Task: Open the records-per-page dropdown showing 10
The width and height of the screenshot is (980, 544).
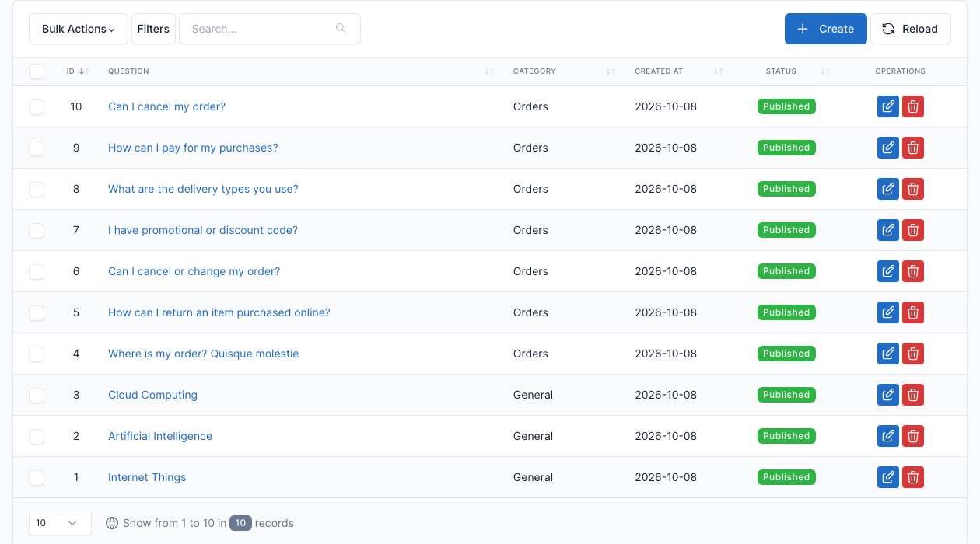Action: pyautogui.click(x=60, y=523)
